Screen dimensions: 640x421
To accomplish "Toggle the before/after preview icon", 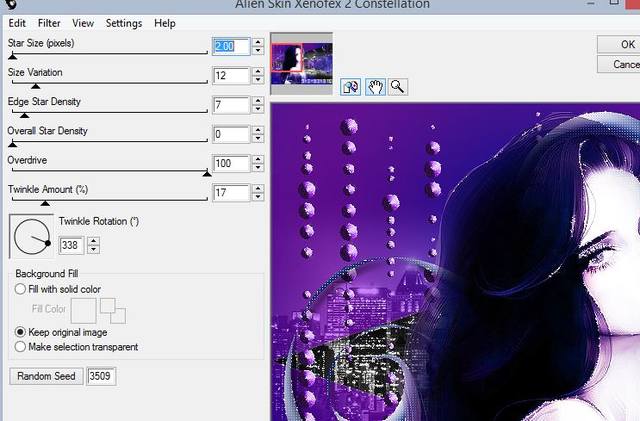I will [350, 87].
